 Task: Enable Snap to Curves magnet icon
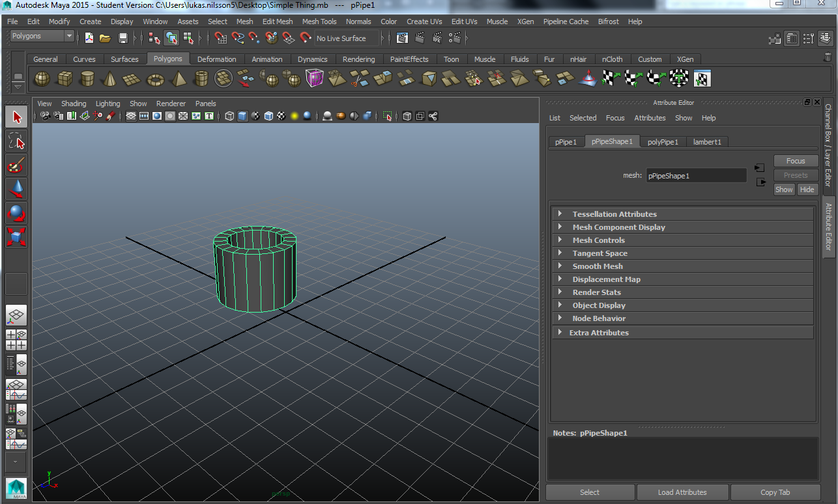click(x=238, y=38)
